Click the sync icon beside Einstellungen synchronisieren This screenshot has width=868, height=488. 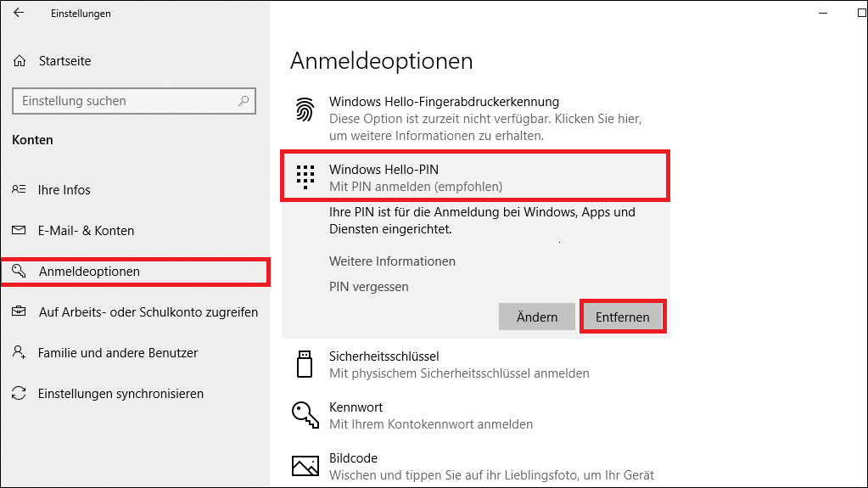pos(20,394)
